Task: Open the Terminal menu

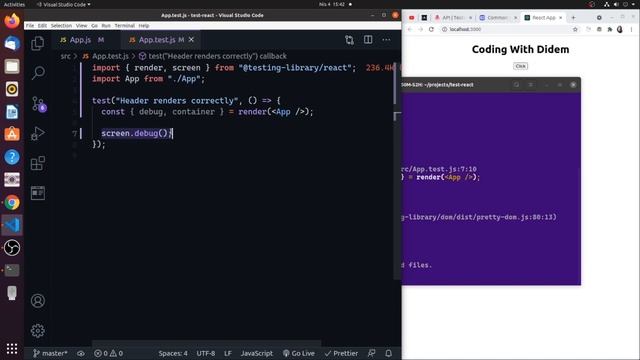Action: (124, 26)
